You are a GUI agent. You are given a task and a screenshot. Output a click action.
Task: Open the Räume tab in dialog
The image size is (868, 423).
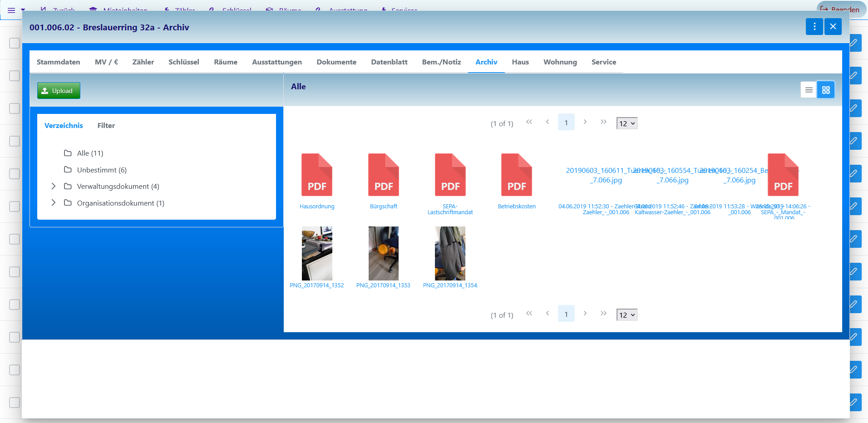[226, 62]
